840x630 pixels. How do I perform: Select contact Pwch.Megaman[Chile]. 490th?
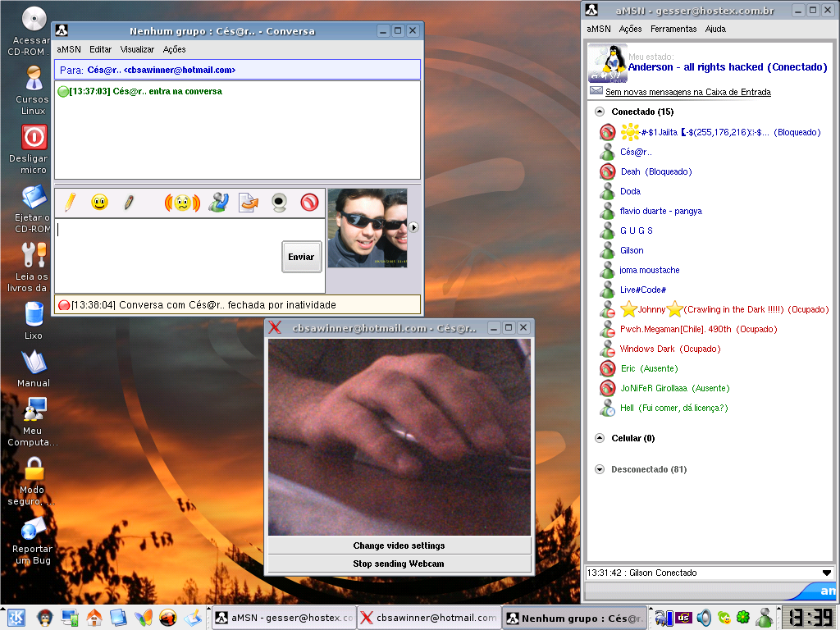click(x=699, y=330)
